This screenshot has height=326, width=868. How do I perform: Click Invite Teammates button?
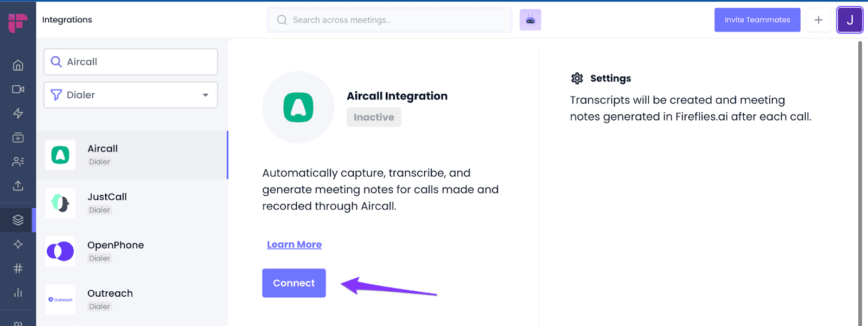[757, 20]
